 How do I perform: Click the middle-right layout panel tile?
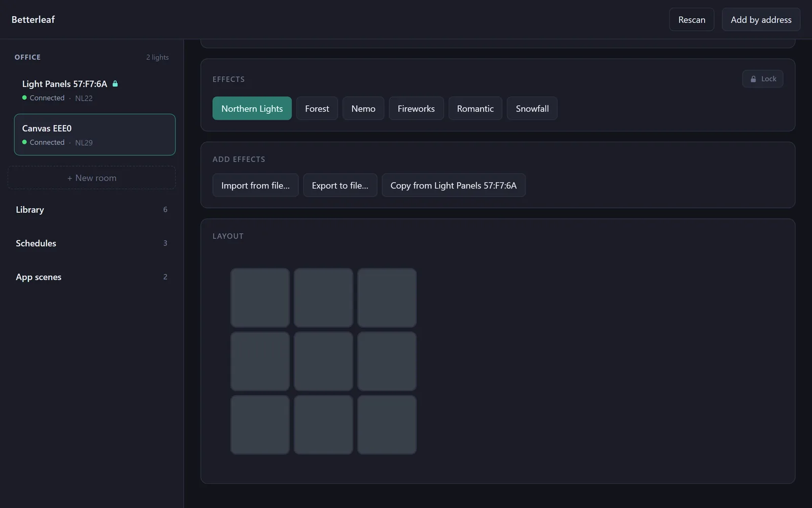pyautogui.click(x=387, y=361)
